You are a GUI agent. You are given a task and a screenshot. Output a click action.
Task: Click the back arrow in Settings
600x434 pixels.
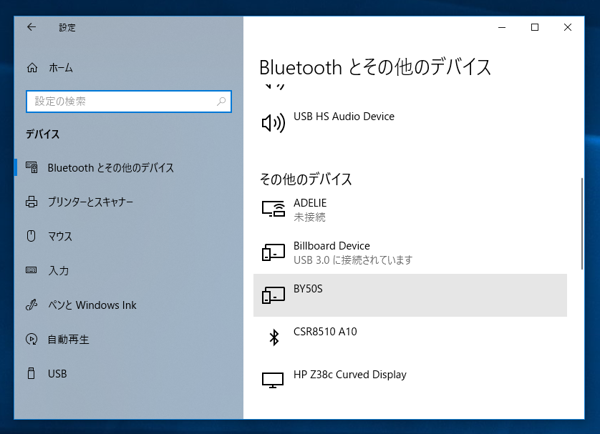click(x=31, y=27)
